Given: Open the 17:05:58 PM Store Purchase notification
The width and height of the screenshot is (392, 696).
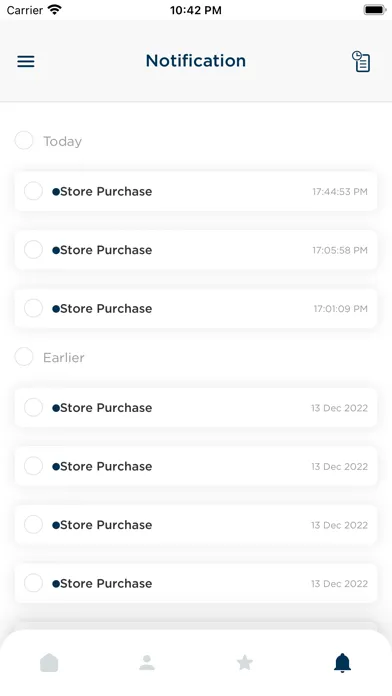Looking at the screenshot, I should coord(196,250).
